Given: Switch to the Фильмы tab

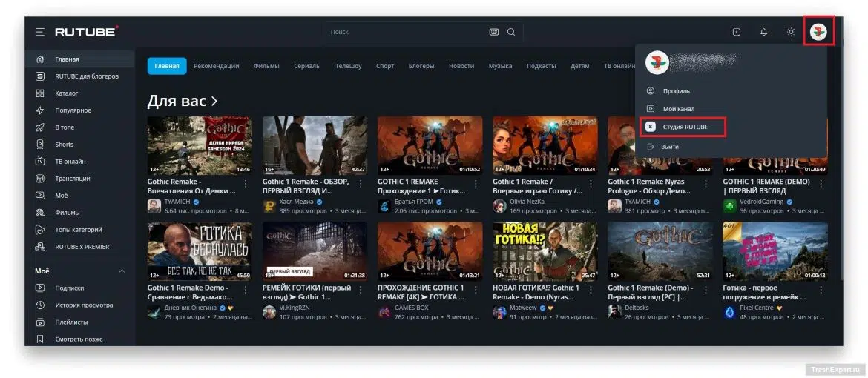Looking at the screenshot, I should point(266,66).
